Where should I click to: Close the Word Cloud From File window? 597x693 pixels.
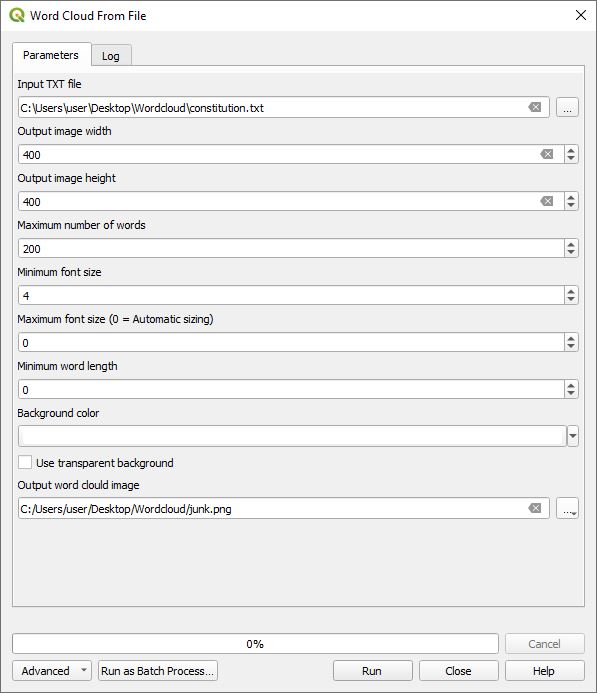pyautogui.click(x=581, y=15)
